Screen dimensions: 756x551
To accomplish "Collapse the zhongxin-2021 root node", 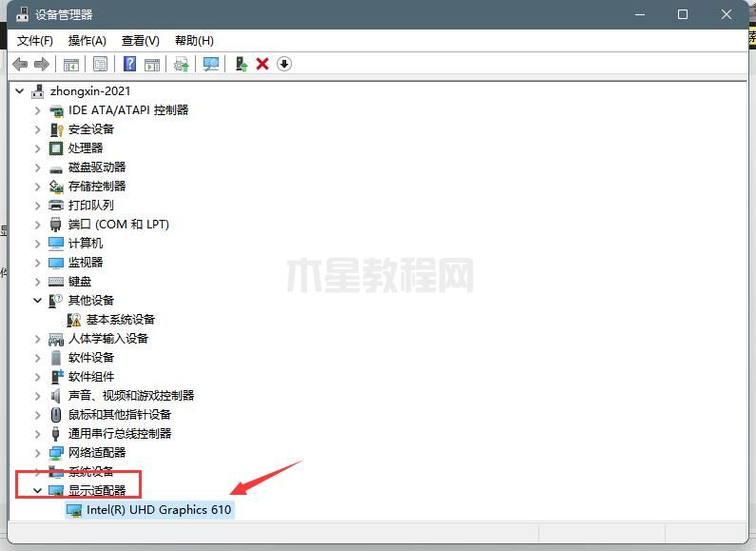I will [20, 90].
